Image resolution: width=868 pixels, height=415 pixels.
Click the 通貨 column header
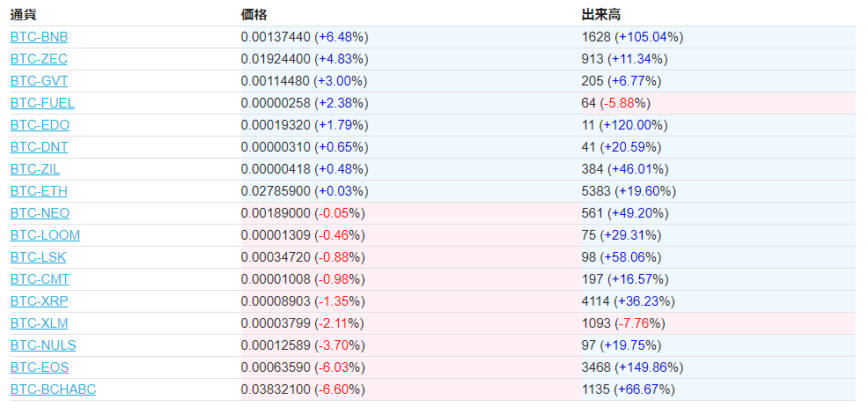tap(24, 15)
